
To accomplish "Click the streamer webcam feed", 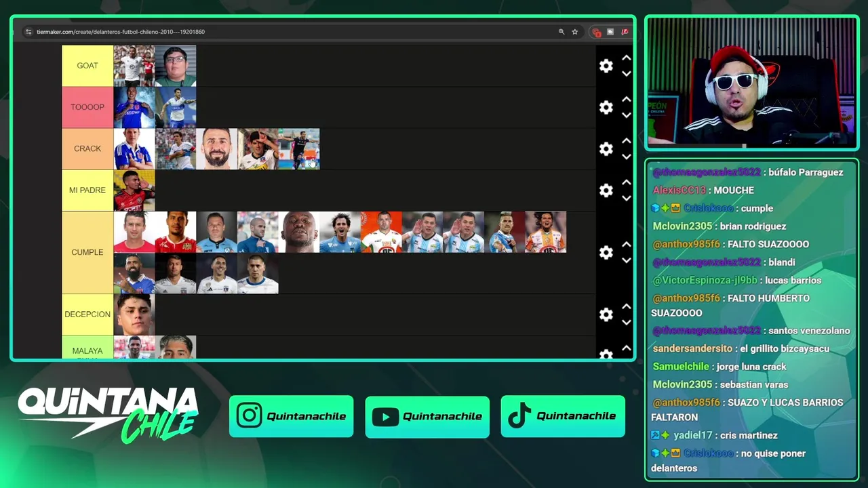I will click(x=751, y=82).
